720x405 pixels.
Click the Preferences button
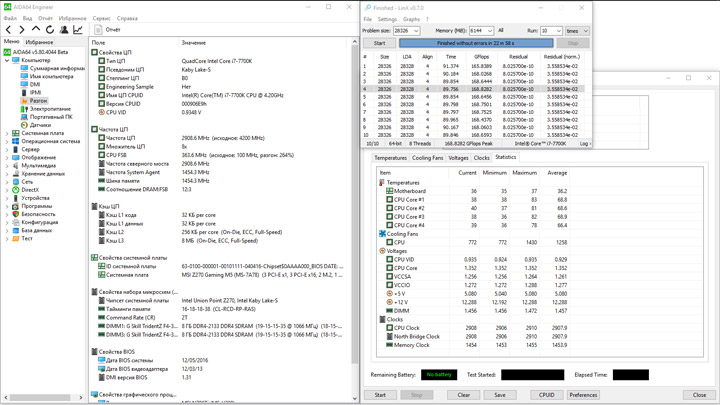[x=583, y=395]
